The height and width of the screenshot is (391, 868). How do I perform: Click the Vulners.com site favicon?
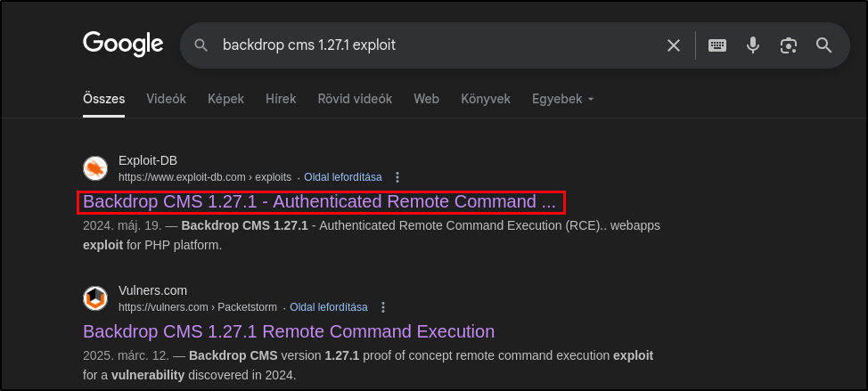pos(95,298)
